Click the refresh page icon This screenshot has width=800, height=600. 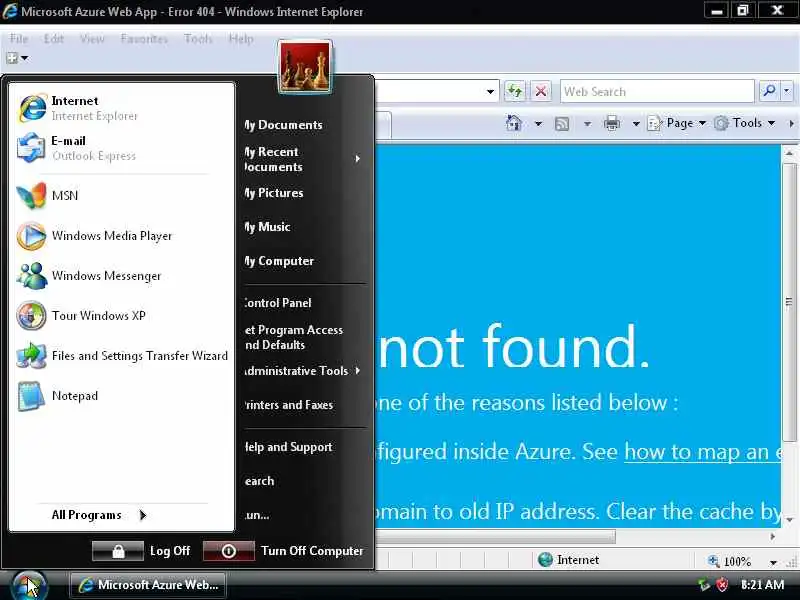[515, 91]
